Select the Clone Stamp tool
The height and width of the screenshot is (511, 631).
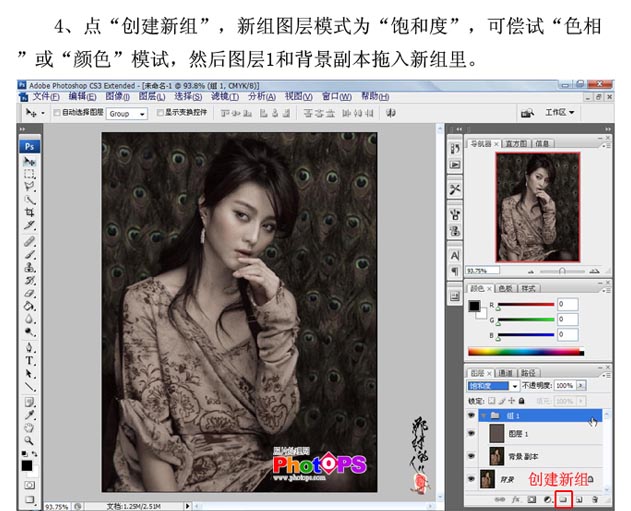[29, 267]
